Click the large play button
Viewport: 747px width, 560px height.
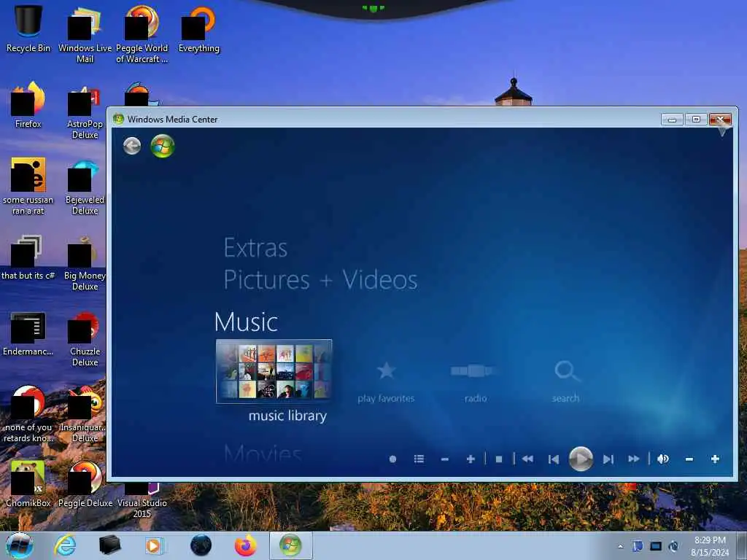point(581,459)
